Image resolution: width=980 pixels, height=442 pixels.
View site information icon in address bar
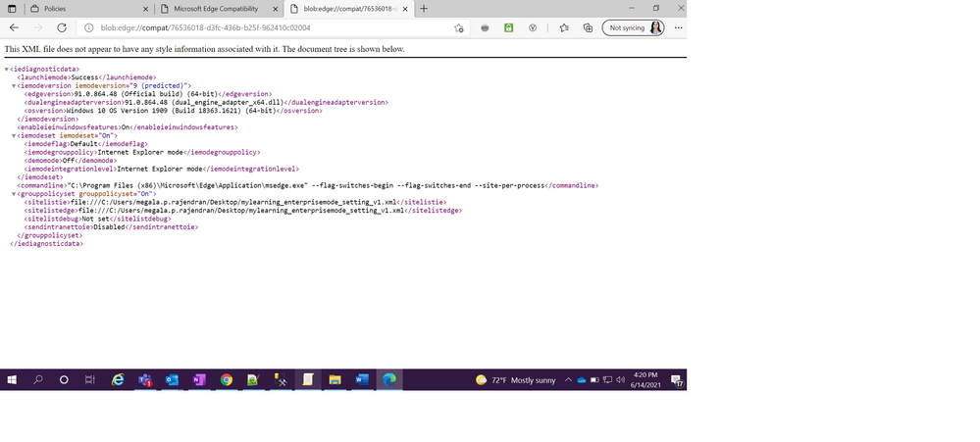tap(88, 28)
